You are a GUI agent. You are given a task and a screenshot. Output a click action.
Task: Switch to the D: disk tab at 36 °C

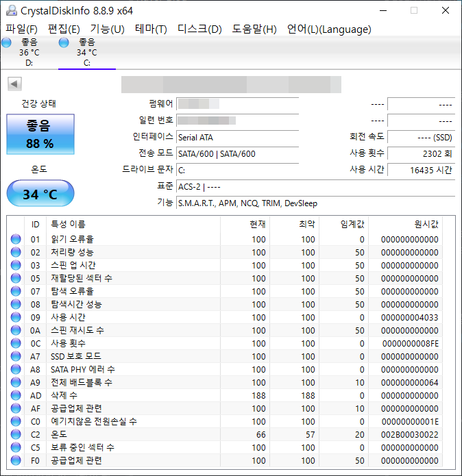pos(29,52)
